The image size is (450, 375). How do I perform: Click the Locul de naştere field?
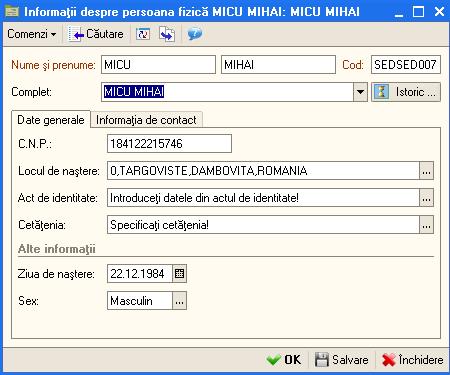263,171
